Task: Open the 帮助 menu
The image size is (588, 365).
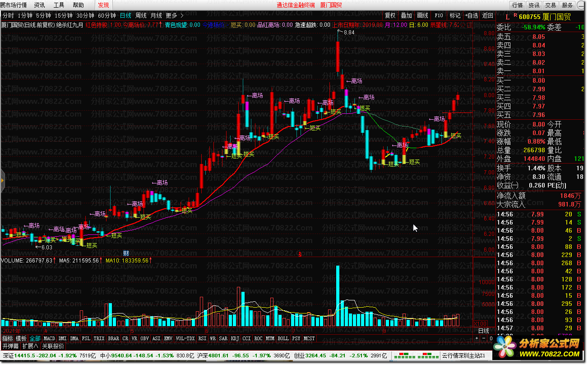Action: click(78, 5)
